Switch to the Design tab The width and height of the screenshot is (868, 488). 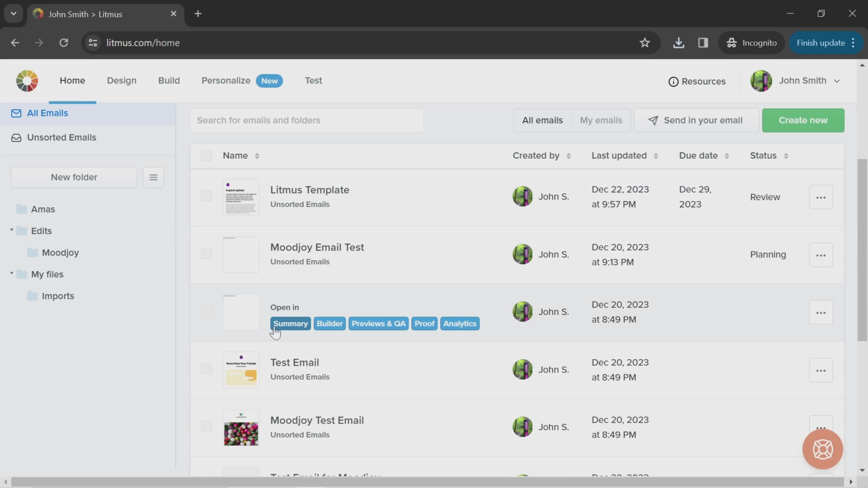point(122,80)
